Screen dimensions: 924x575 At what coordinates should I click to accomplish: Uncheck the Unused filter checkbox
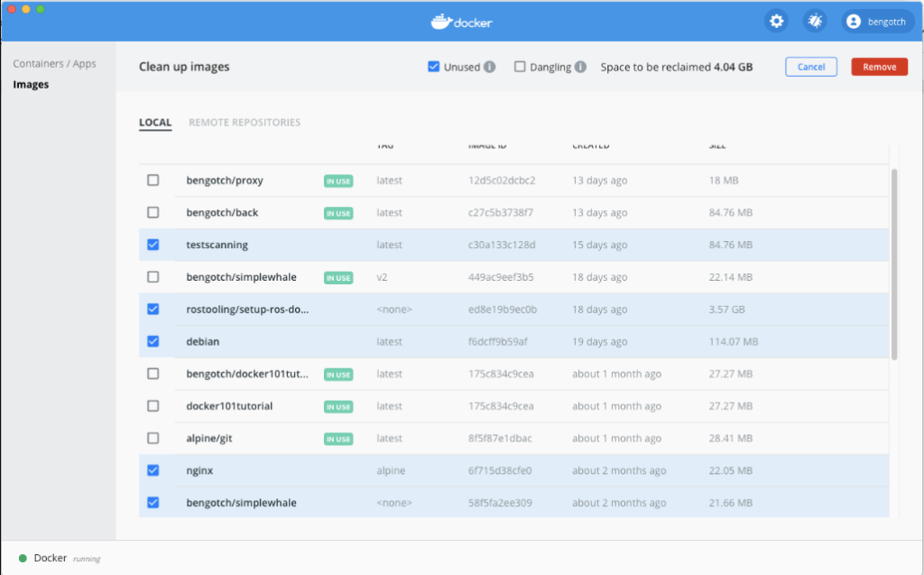(434, 67)
